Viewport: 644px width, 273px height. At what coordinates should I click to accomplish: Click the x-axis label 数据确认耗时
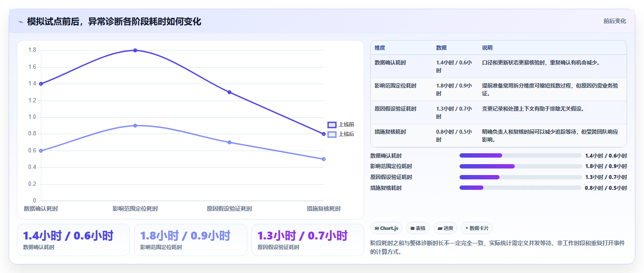click(41, 209)
